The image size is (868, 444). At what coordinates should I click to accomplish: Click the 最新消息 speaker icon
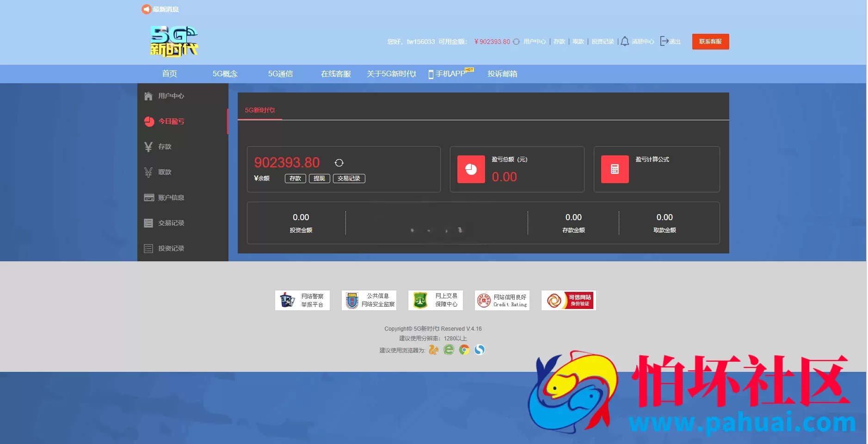[x=146, y=9]
